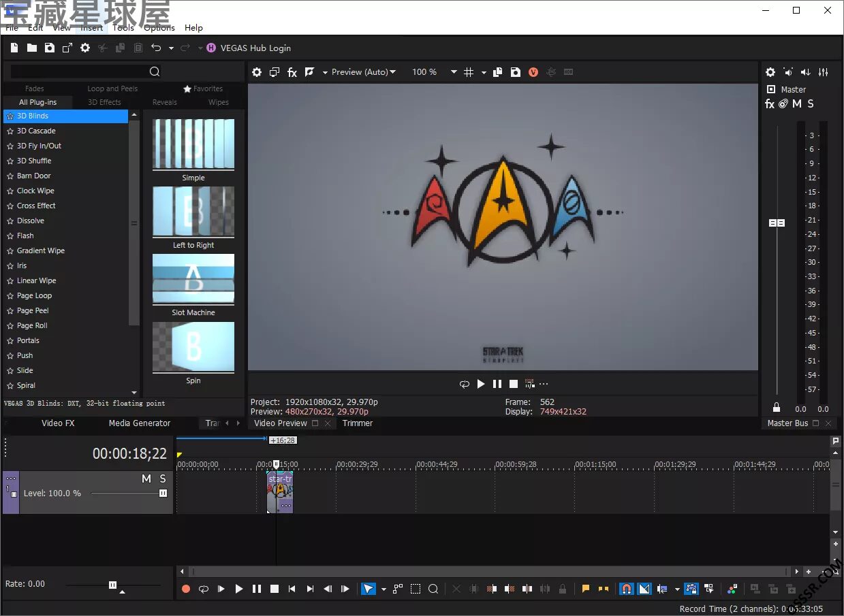This screenshot has width=844, height=616.
Task: Copy preview snapshot to clipboard
Action: click(x=498, y=72)
